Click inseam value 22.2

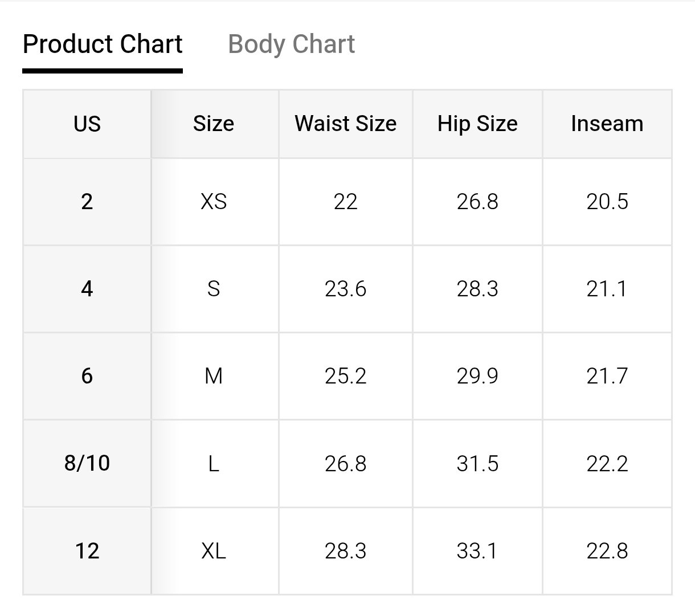point(607,463)
